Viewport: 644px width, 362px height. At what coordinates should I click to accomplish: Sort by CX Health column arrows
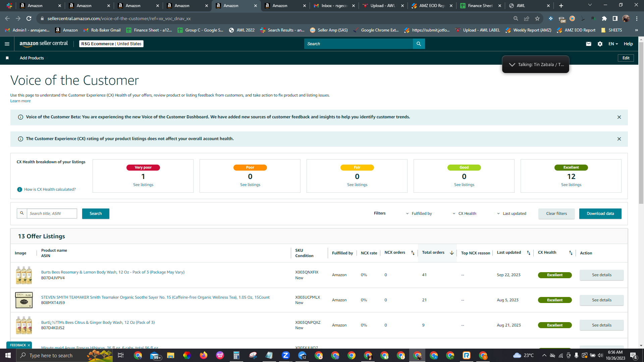(x=571, y=253)
